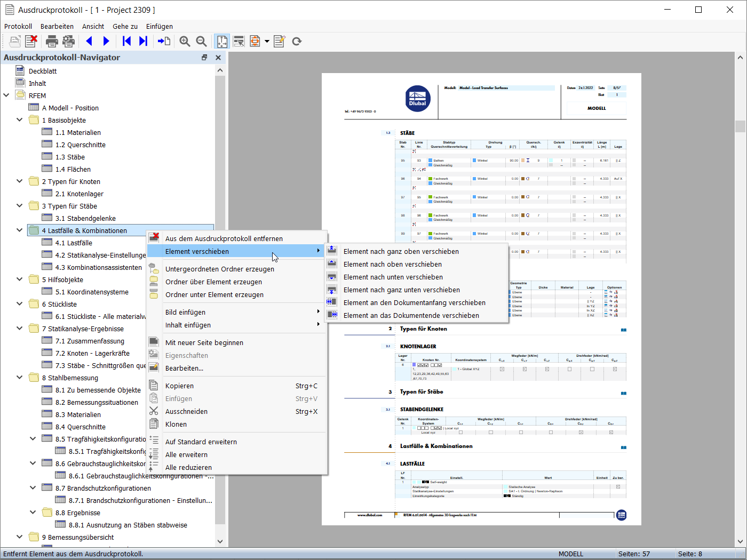Click the zoom out magnifier icon

[201, 41]
